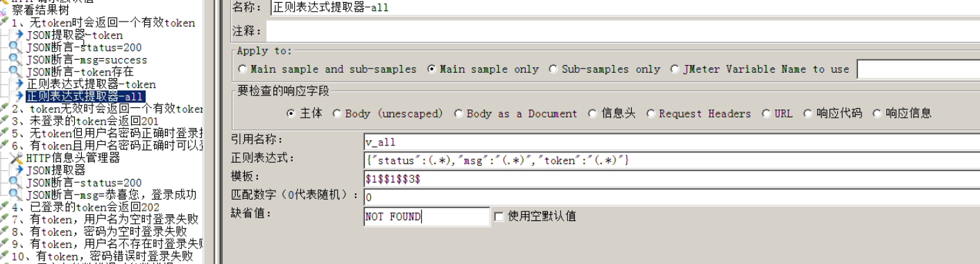This screenshot has width=980, height=264.
Task: Select highlighted node 正则表达式提取器-all
Action: click(x=85, y=96)
